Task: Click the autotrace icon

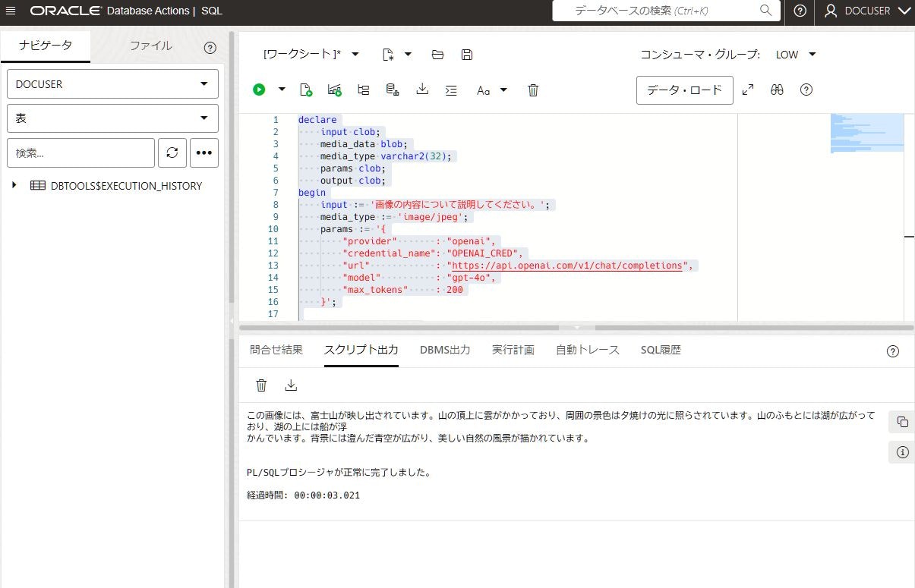Action: [364, 90]
